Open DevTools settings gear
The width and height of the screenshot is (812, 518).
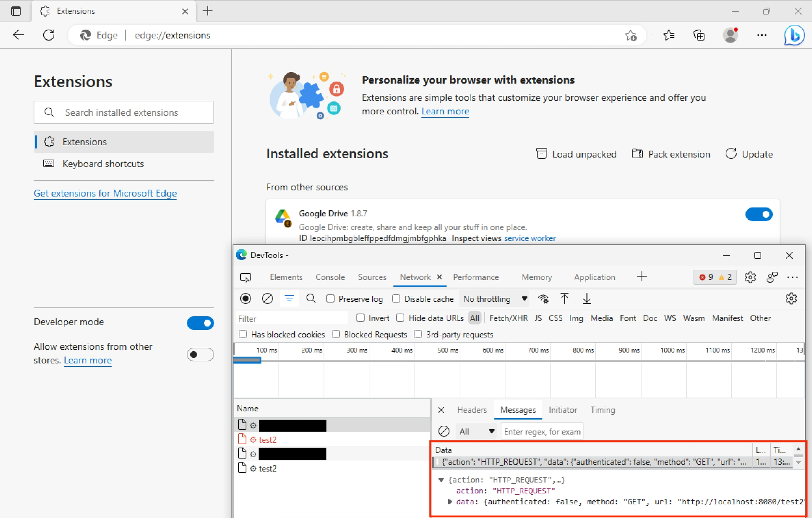(x=750, y=277)
